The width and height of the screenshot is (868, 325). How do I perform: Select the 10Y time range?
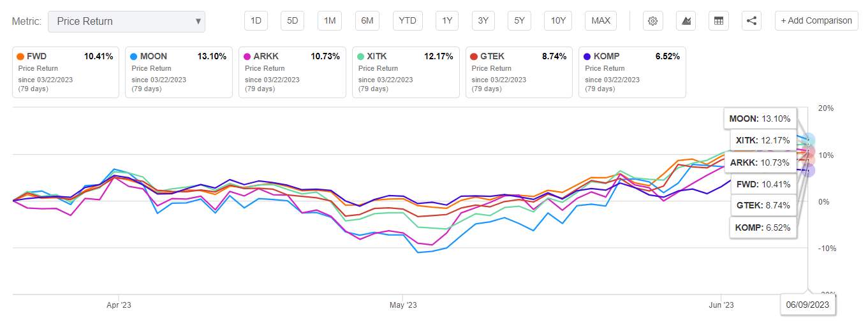pyautogui.click(x=558, y=20)
